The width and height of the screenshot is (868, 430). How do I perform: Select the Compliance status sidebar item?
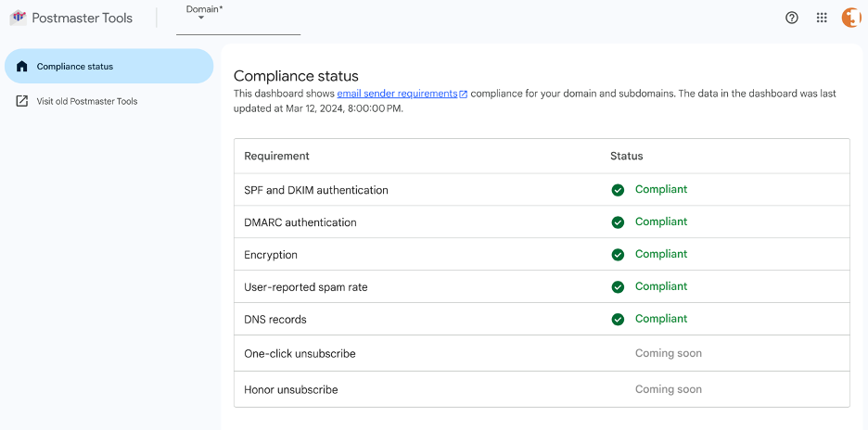pyautogui.click(x=108, y=67)
